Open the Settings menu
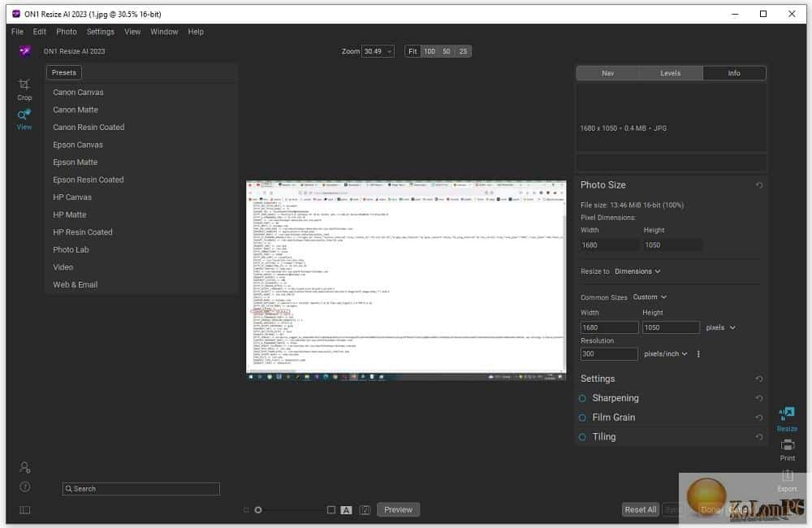Screen dimensions: 812x528 coord(101,32)
